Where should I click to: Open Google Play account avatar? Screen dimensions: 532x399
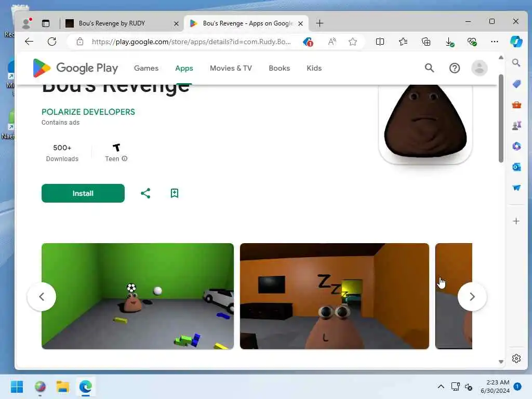click(x=479, y=68)
